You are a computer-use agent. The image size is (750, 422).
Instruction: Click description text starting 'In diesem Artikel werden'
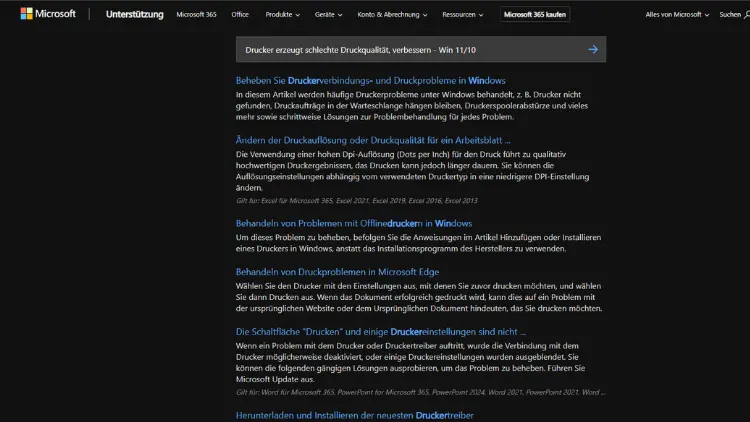pos(412,106)
